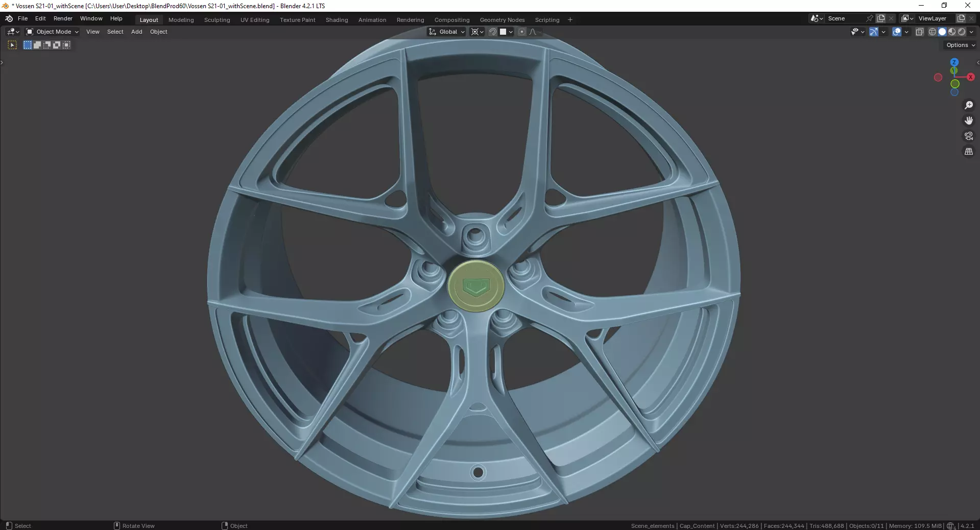The image size is (980, 530).
Task: Switch to the Animation workspace tab
Action: click(x=372, y=20)
